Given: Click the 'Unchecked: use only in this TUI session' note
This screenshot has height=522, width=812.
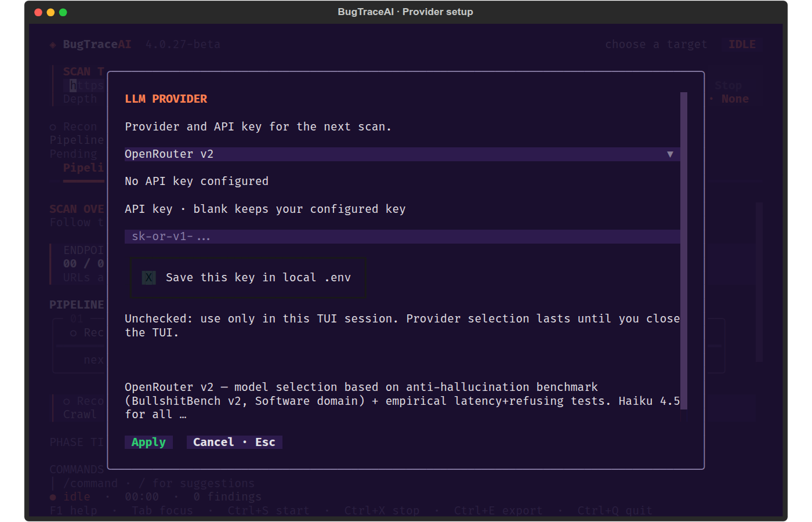Looking at the screenshot, I should (402, 325).
